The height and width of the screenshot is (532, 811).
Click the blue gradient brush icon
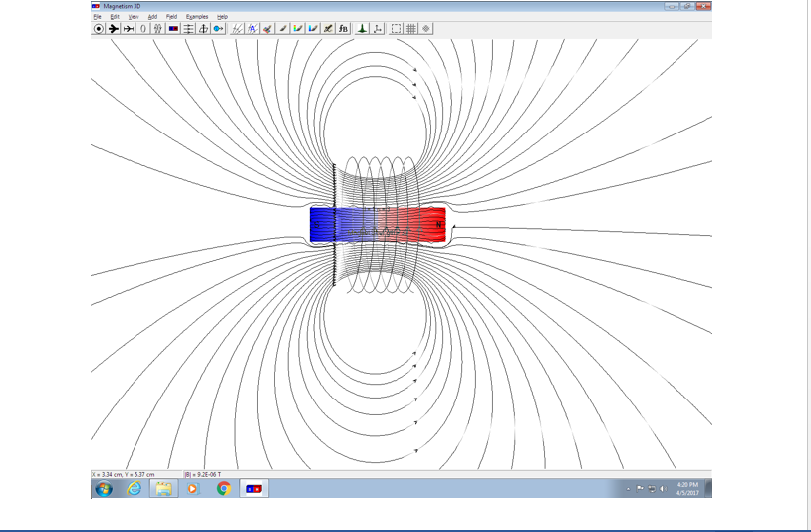coord(313,29)
